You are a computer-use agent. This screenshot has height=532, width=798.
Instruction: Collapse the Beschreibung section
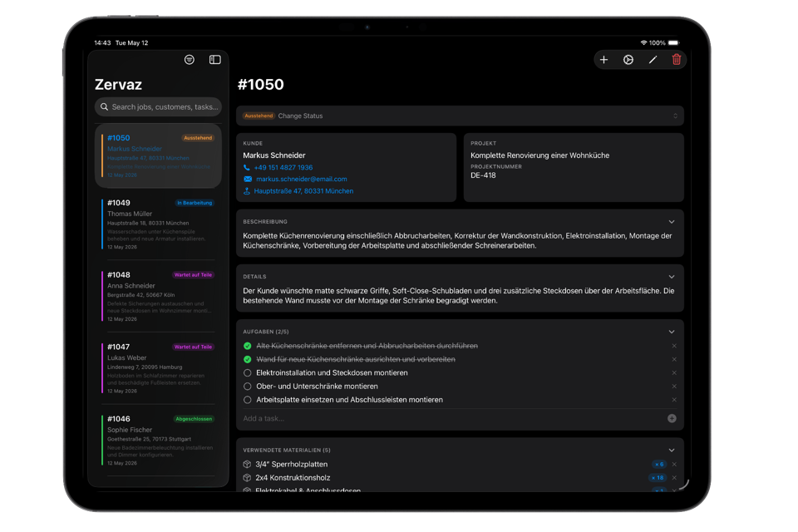click(x=672, y=222)
